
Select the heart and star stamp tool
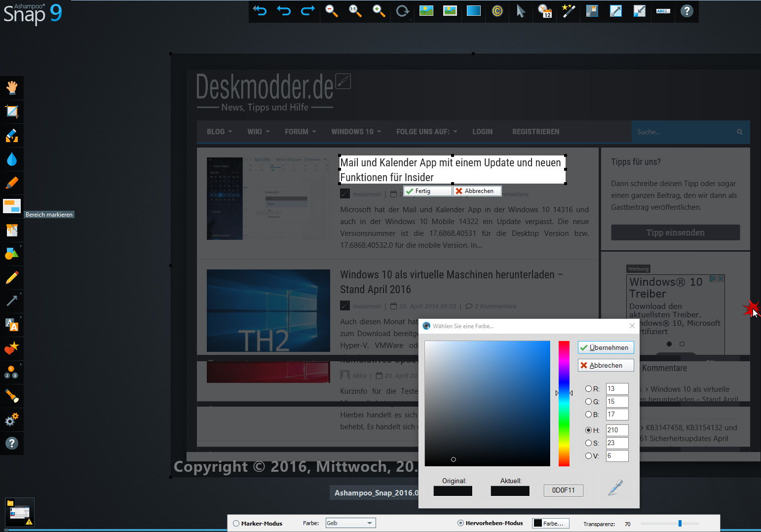[x=12, y=348]
